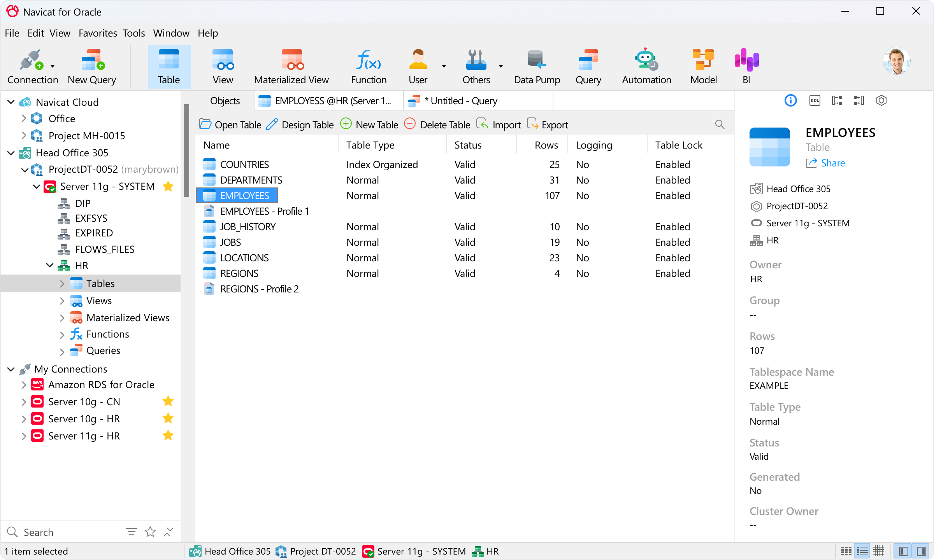The width and height of the screenshot is (934, 560).
Task: Collapse the Head Office 305 connection
Action: pos(11,152)
